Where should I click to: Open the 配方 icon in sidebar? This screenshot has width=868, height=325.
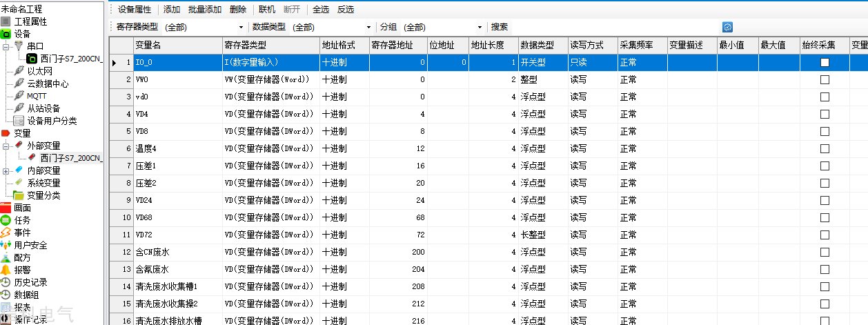tap(6, 257)
